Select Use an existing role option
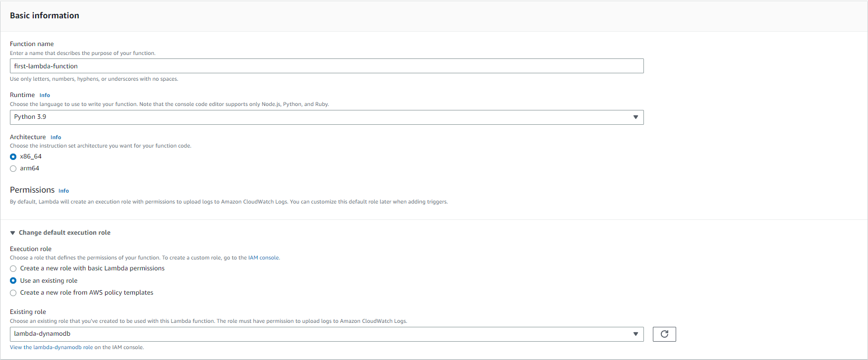This screenshot has height=360, width=868. coord(13,281)
